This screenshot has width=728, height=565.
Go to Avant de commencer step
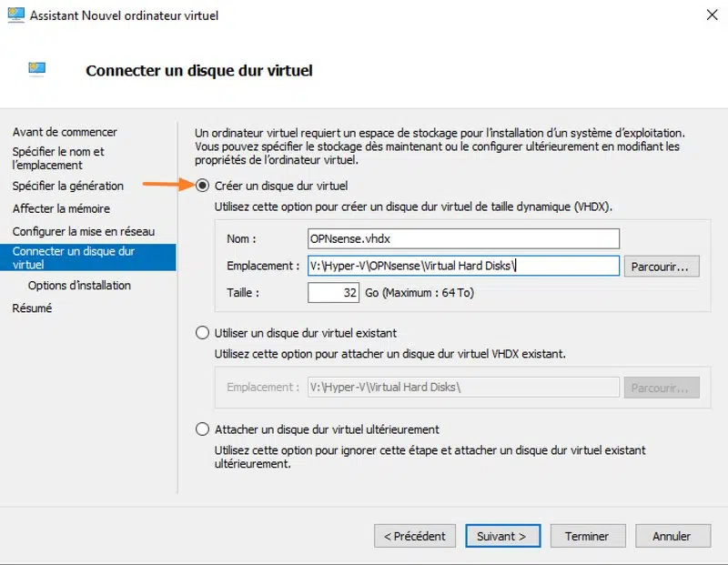[x=65, y=132]
